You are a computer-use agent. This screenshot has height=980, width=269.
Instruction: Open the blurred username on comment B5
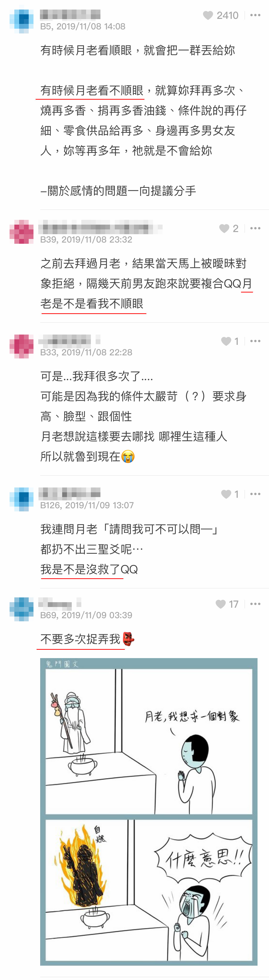pos(70,14)
